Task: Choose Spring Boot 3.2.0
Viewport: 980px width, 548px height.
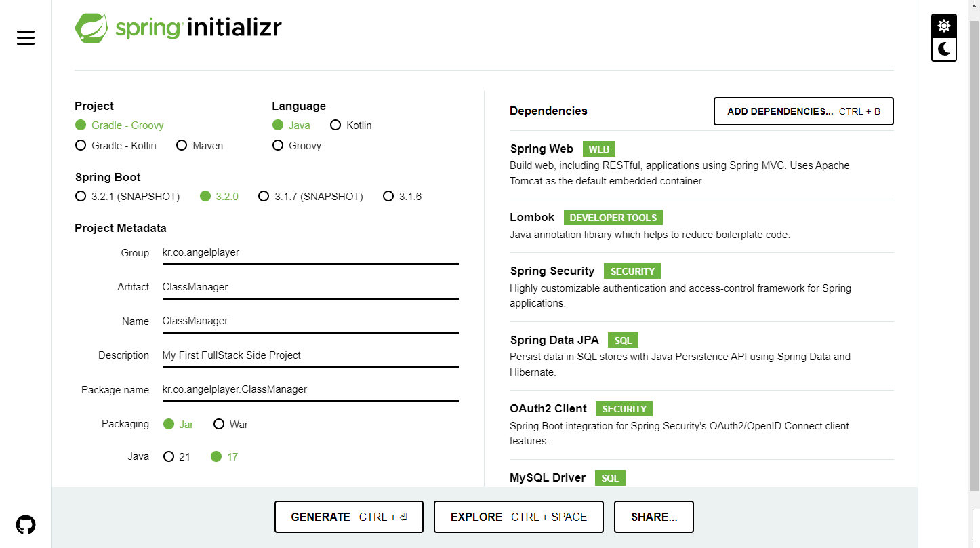Action: point(220,197)
